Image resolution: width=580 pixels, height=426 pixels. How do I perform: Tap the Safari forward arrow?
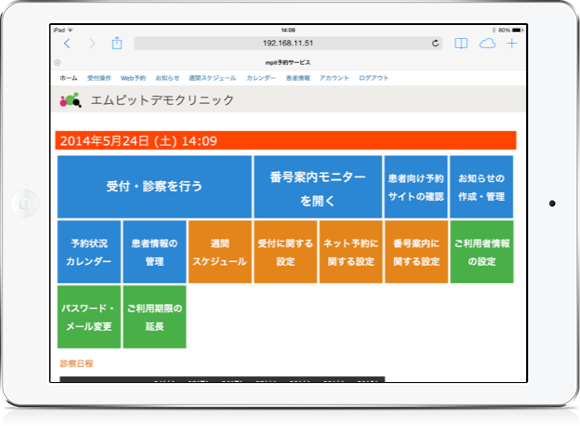92,44
